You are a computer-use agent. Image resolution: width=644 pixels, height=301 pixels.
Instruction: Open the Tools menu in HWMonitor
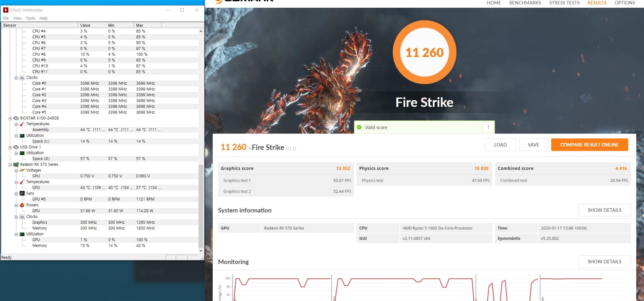pos(30,18)
